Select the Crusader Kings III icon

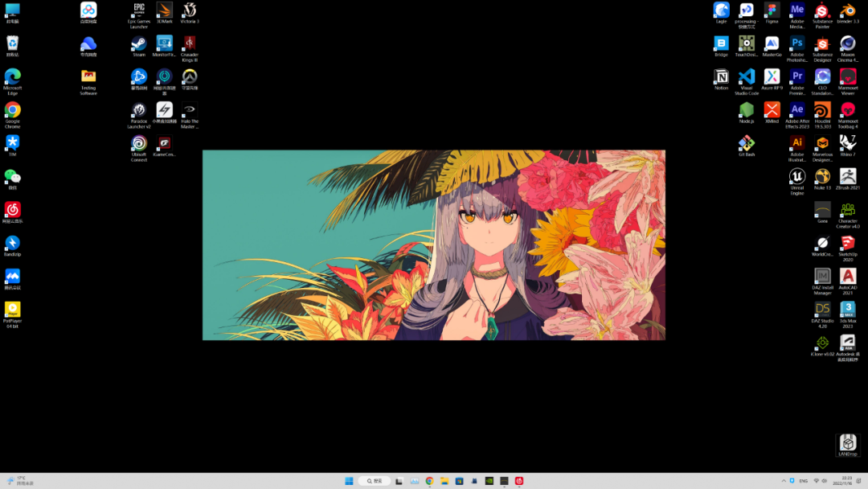[x=190, y=49]
